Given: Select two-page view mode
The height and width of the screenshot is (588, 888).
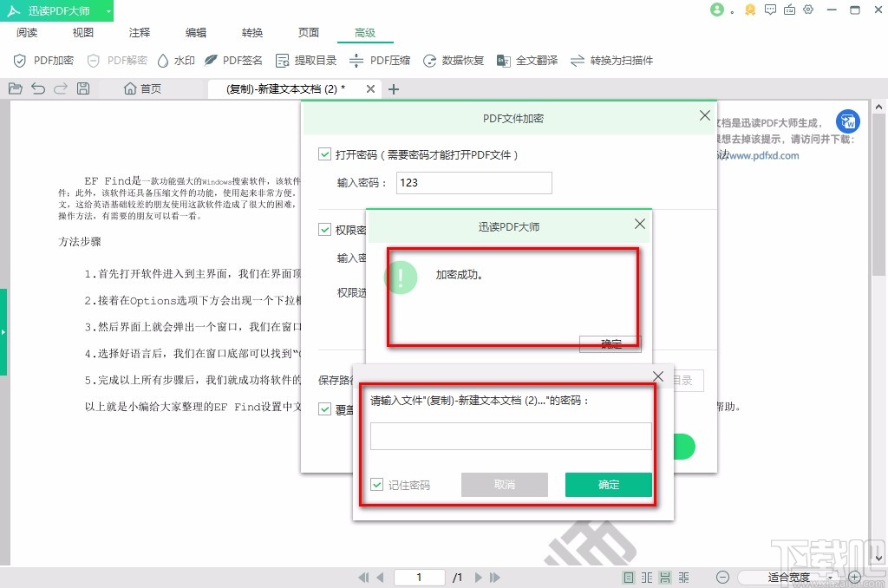Looking at the screenshot, I should tap(647, 578).
